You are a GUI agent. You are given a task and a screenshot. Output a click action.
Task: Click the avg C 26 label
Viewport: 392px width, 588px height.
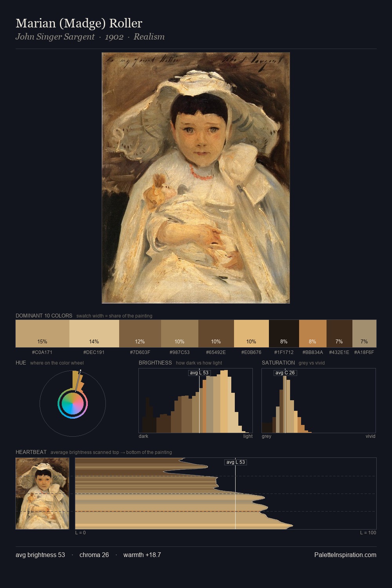click(285, 373)
